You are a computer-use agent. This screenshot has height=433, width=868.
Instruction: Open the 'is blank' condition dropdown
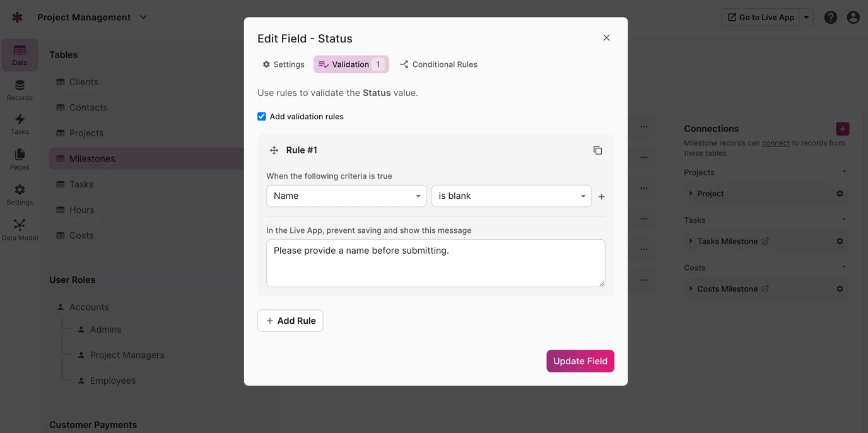click(x=511, y=196)
